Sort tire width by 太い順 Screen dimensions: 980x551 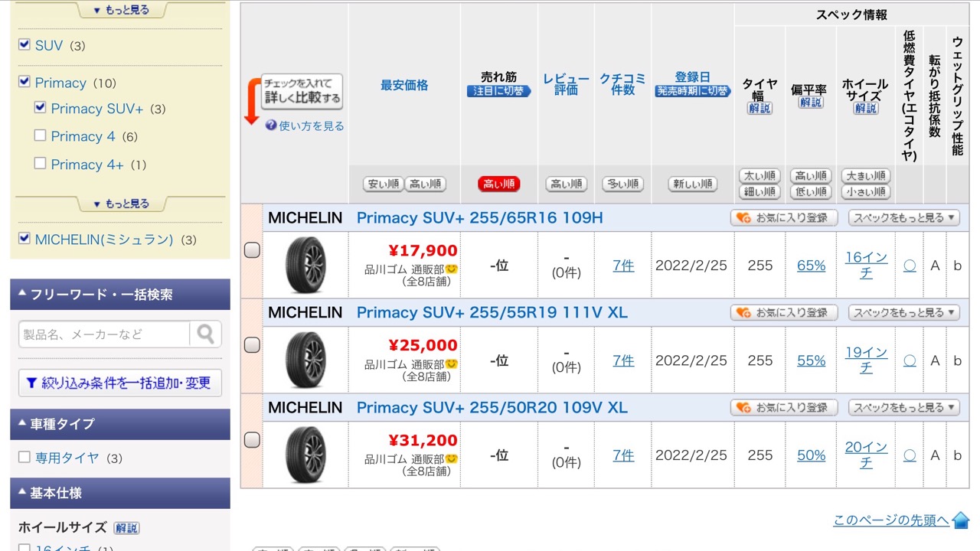tap(760, 176)
